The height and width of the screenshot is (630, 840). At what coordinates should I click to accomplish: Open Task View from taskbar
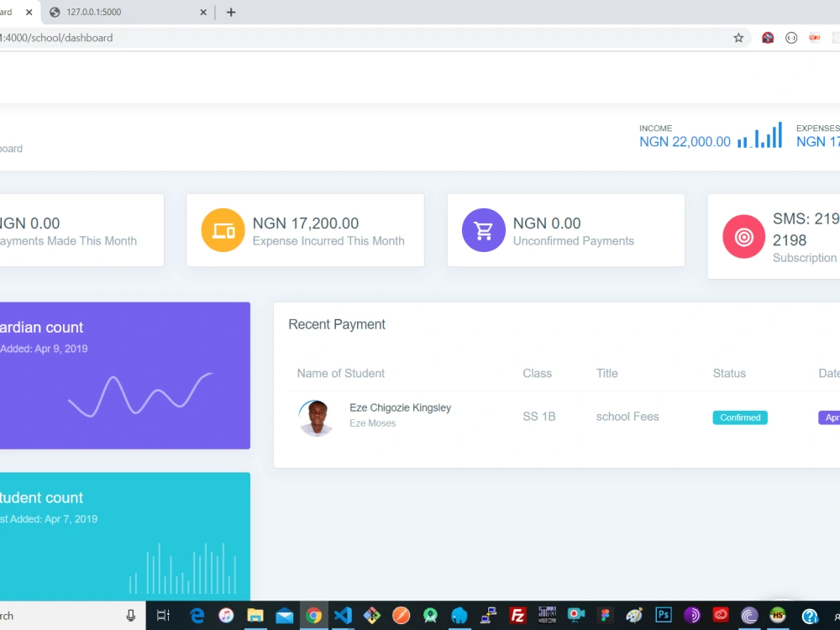163,616
